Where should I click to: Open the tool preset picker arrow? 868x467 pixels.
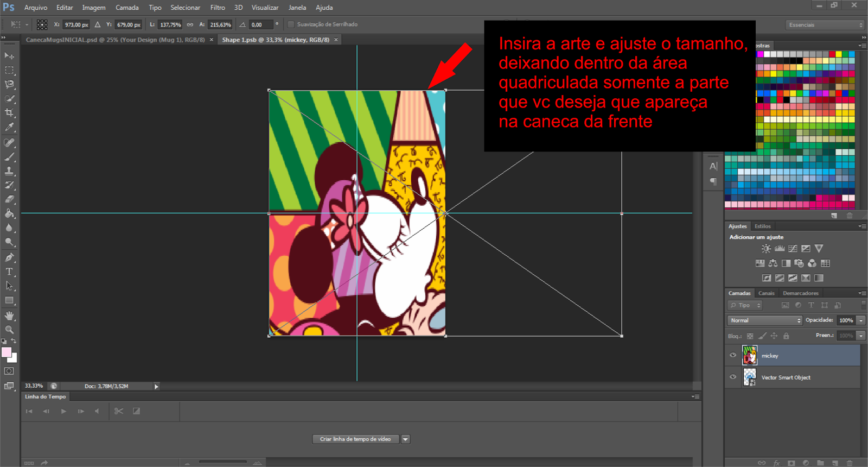tap(27, 24)
